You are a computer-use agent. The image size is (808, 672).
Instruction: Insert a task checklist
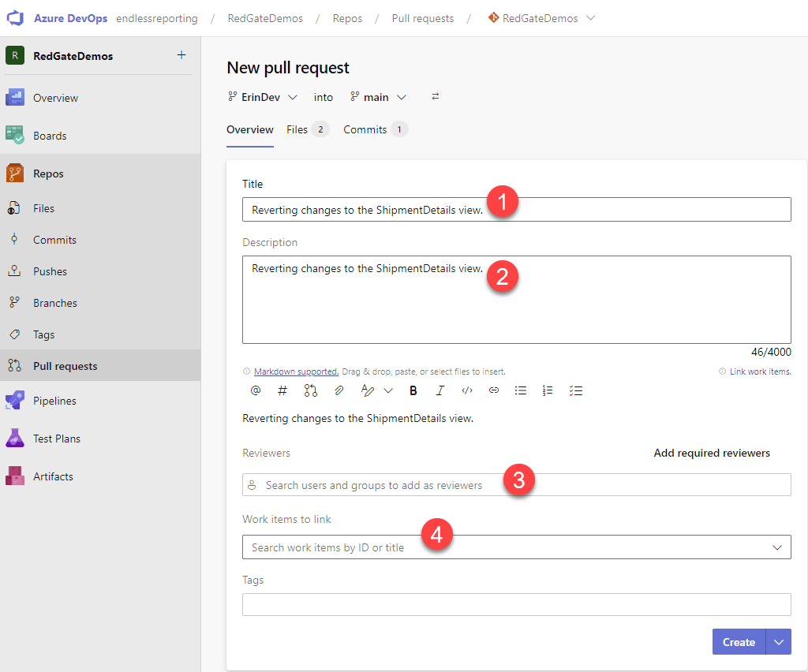click(x=576, y=390)
